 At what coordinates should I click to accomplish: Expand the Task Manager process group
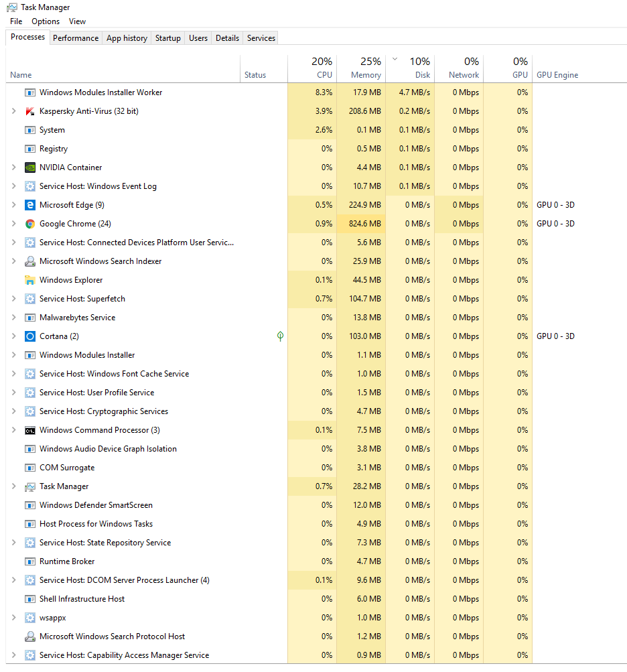click(x=13, y=486)
